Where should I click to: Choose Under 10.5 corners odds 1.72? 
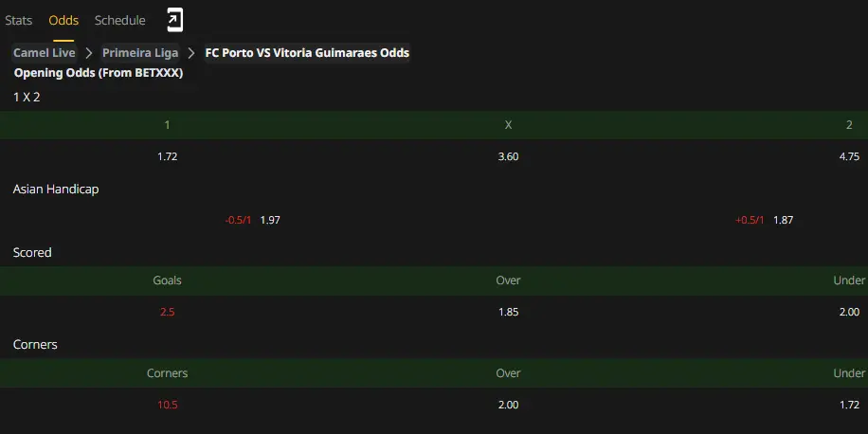[x=849, y=405]
